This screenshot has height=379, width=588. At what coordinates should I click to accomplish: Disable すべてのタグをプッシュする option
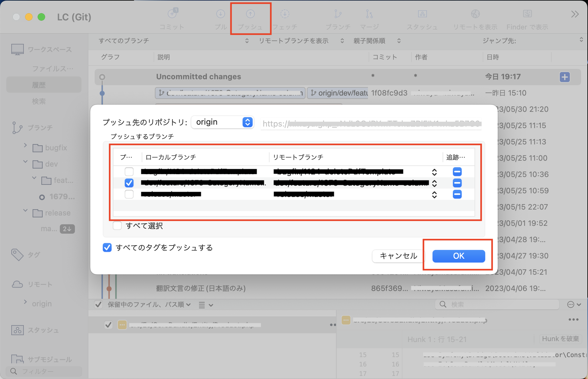[x=107, y=247]
